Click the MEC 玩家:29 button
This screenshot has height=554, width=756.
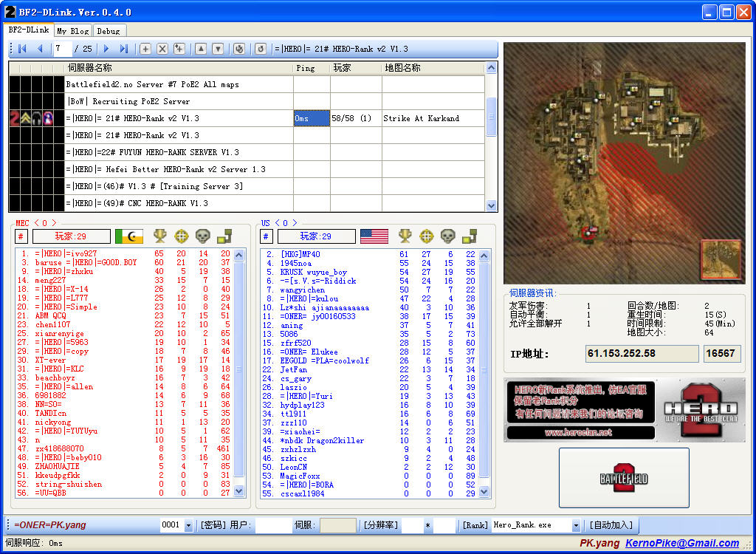click(x=72, y=236)
